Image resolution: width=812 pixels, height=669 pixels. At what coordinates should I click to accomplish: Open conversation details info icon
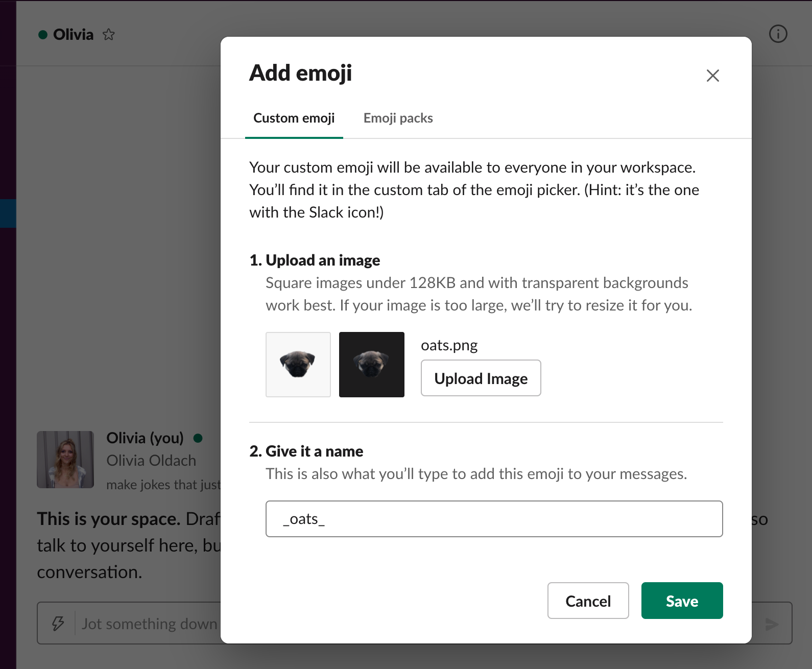click(778, 34)
